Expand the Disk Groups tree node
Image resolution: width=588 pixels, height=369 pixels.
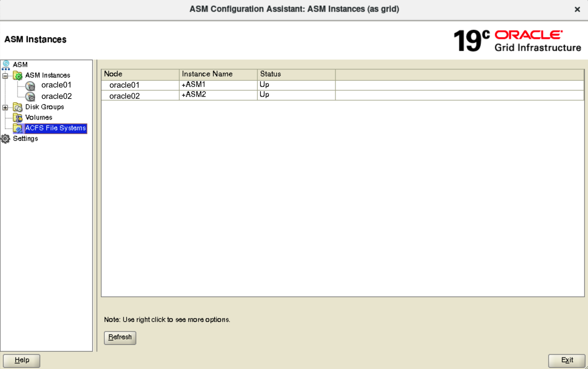tap(5, 108)
